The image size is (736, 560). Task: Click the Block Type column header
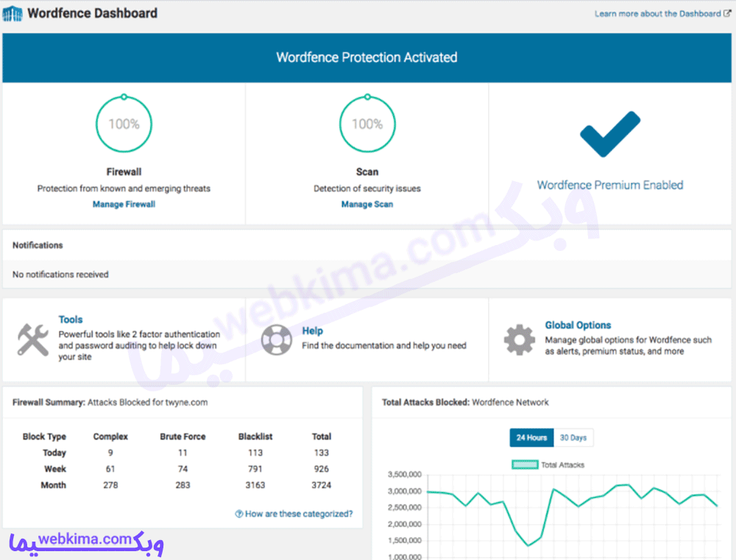(x=44, y=436)
